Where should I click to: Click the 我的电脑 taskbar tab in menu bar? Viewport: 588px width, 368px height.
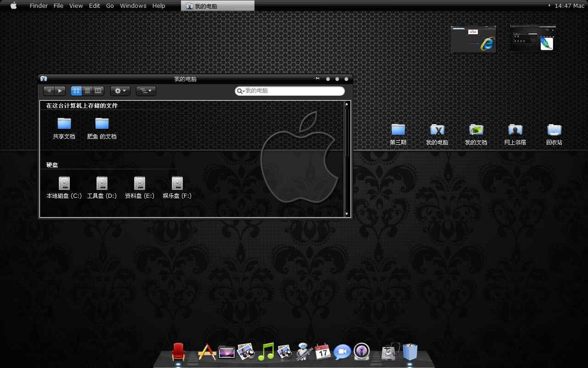(218, 6)
